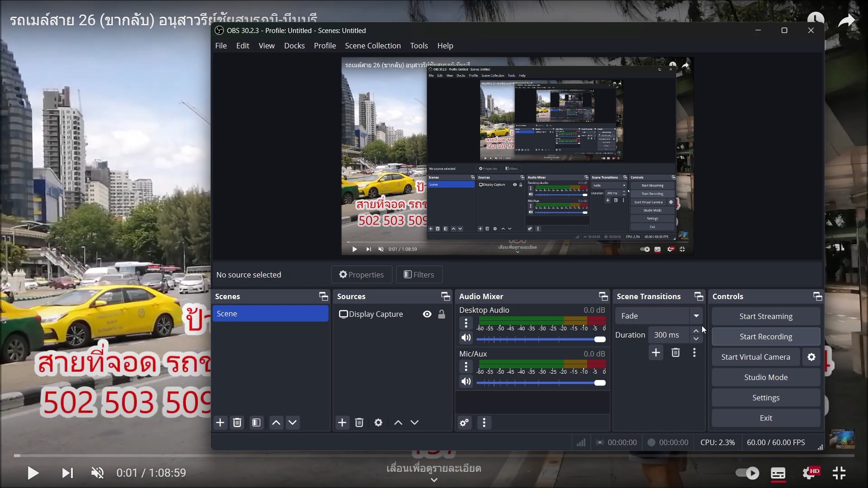Viewport: 868px width, 488px height.
Task: Open scene filters icon in Scenes dock
Action: (256, 423)
